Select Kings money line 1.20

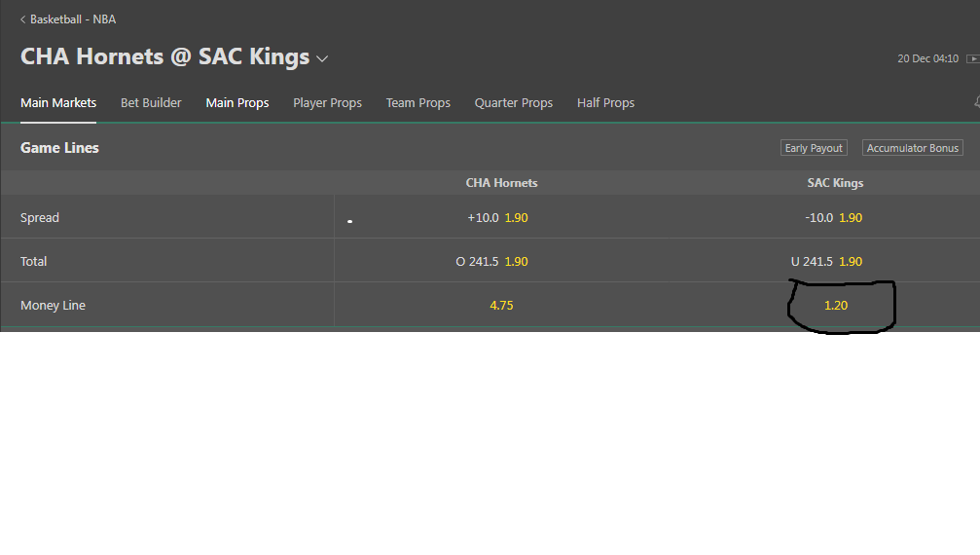(836, 306)
